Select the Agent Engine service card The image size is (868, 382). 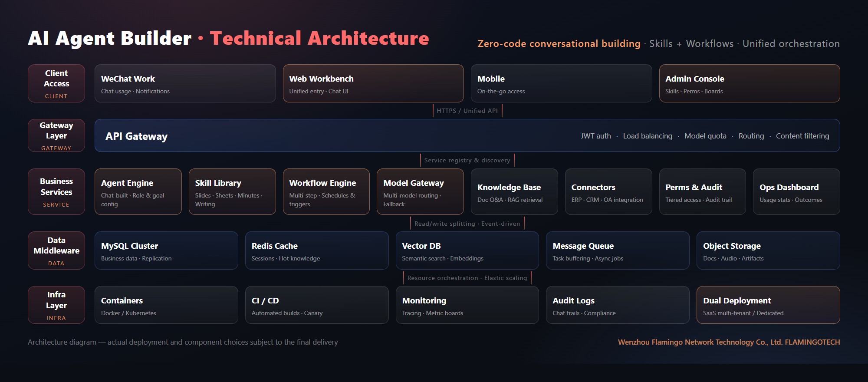[138, 191]
